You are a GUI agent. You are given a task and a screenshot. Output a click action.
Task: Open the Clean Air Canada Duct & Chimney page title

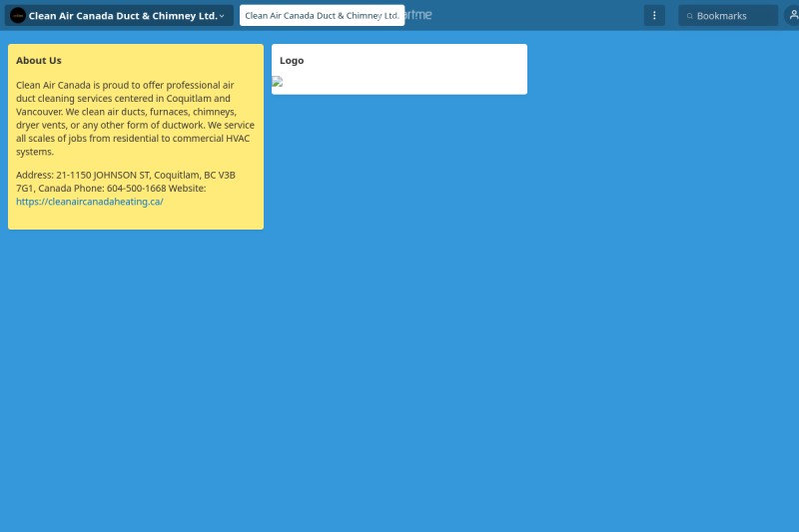[x=123, y=16]
